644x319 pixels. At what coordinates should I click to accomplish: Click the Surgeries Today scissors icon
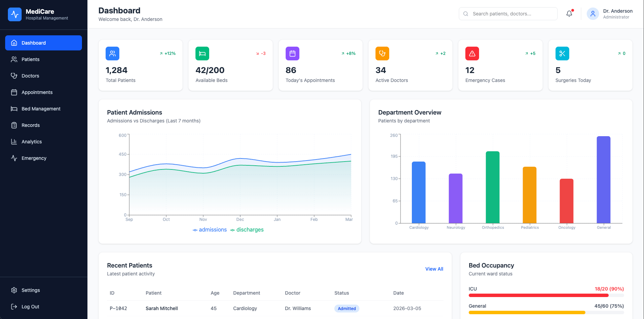[x=562, y=54]
